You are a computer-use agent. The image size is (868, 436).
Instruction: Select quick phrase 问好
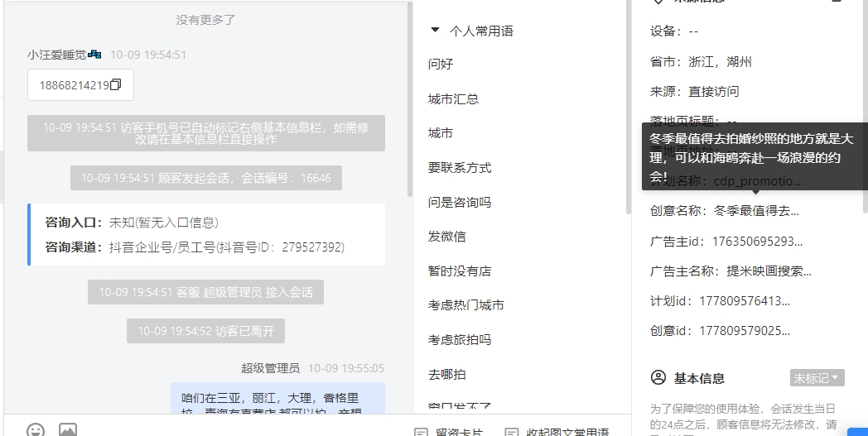(x=441, y=65)
